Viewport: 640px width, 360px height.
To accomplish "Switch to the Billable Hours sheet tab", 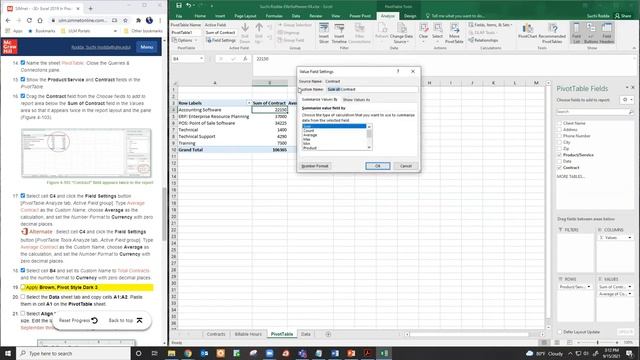I will click(x=248, y=334).
